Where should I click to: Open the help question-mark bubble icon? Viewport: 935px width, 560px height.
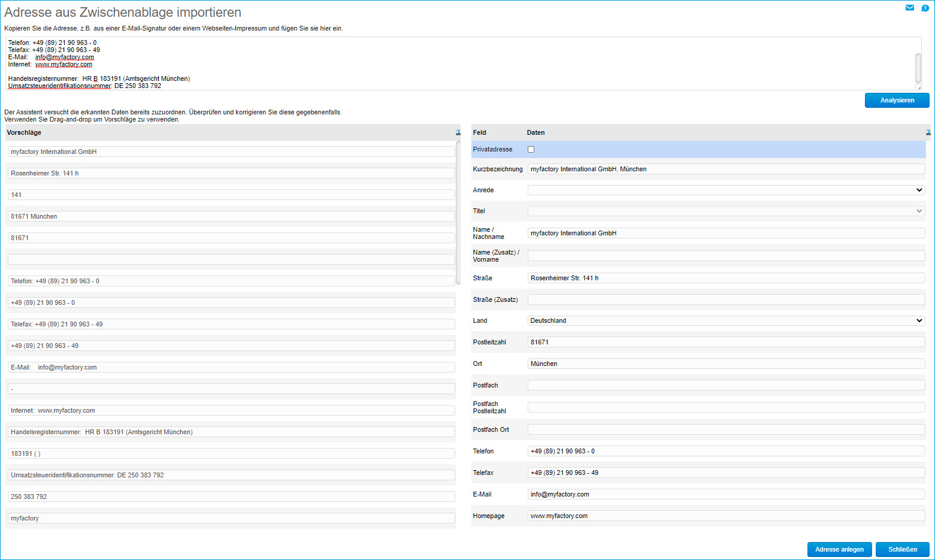tap(925, 8)
